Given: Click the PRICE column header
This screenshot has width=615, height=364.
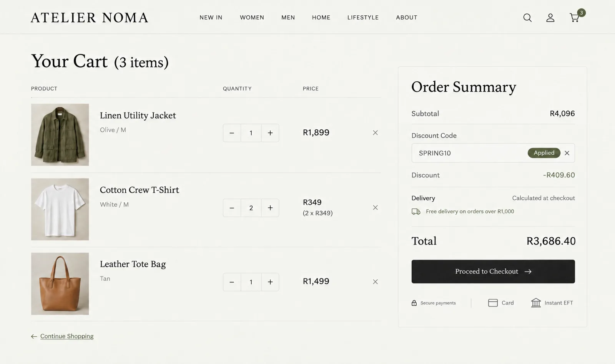Looking at the screenshot, I should pyautogui.click(x=311, y=89).
